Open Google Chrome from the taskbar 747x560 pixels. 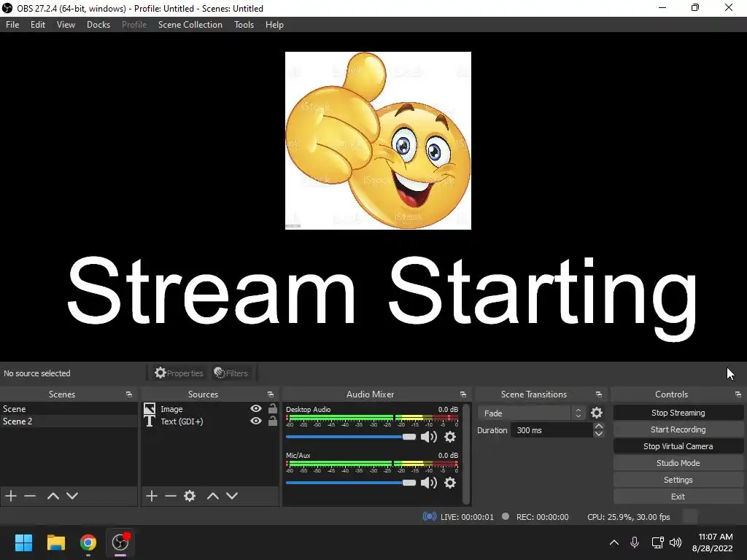coord(88,542)
